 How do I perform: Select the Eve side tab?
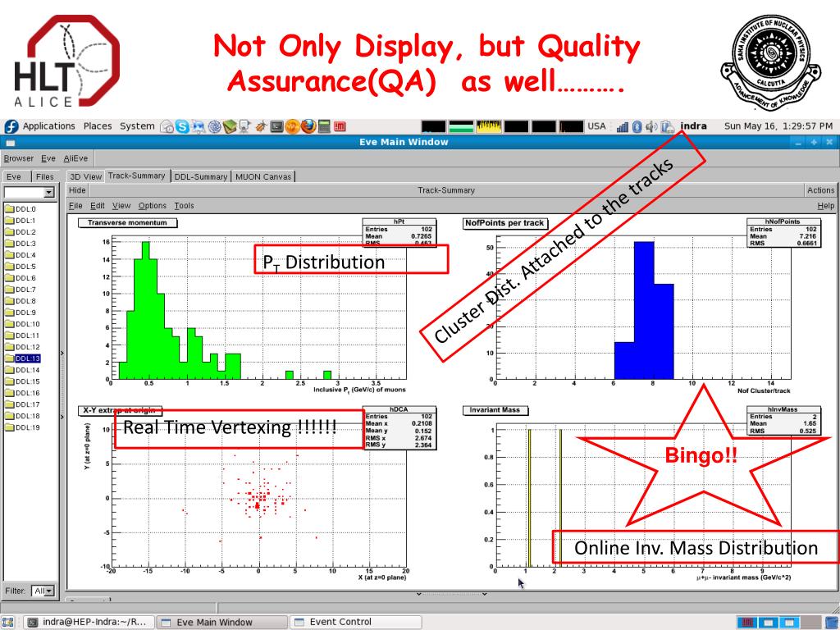click(15, 177)
